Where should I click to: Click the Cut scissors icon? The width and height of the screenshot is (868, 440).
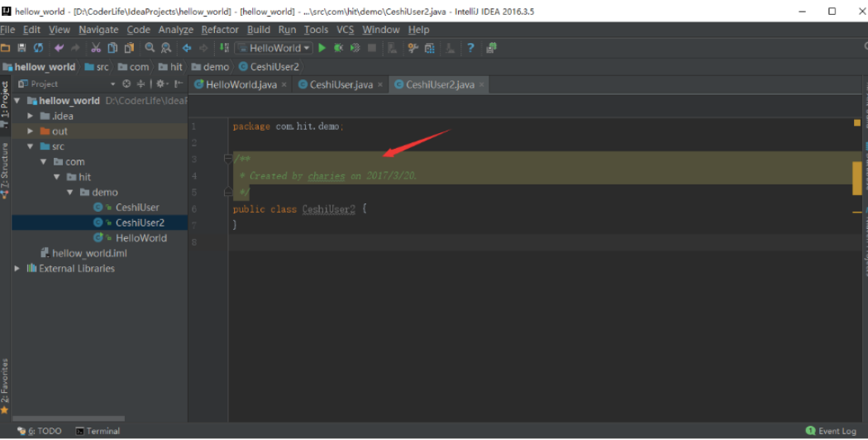[96, 48]
